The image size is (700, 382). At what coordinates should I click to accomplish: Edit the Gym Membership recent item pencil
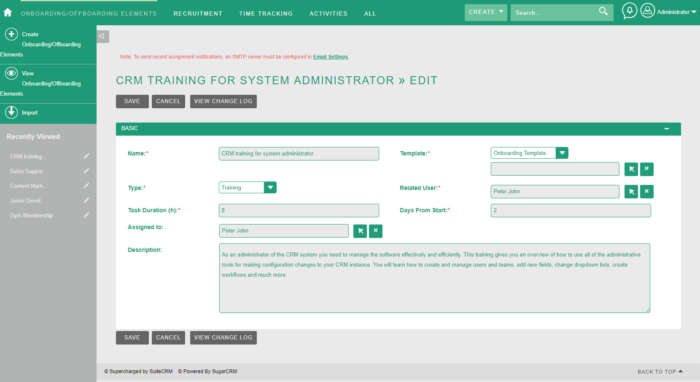click(86, 215)
